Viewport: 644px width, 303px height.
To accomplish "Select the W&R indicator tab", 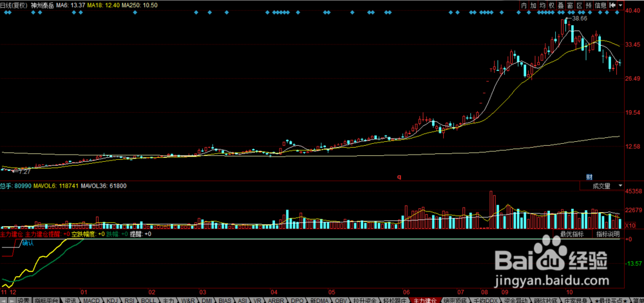I will point(187,300).
